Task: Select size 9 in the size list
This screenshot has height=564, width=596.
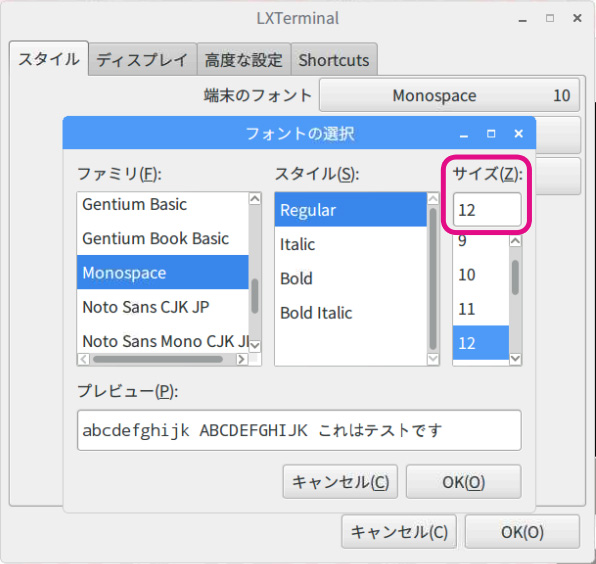Action: pyautogui.click(x=481, y=241)
